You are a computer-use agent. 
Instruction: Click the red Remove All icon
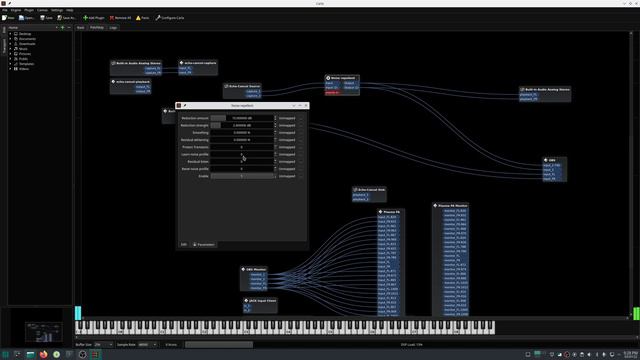(111, 18)
